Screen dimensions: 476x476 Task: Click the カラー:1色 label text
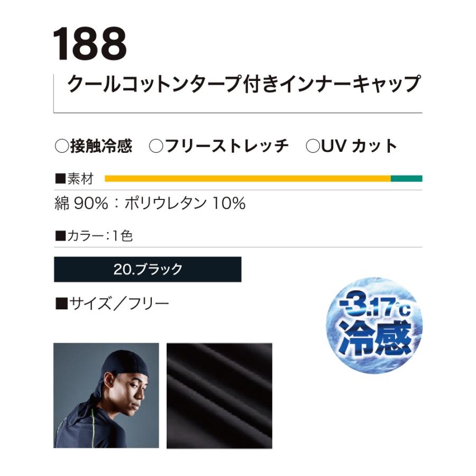99,236
